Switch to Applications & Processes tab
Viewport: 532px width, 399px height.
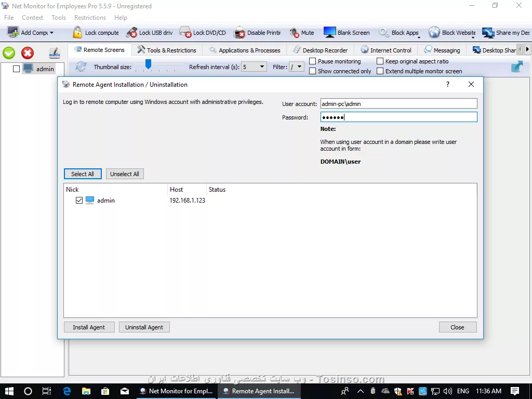tap(245, 50)
